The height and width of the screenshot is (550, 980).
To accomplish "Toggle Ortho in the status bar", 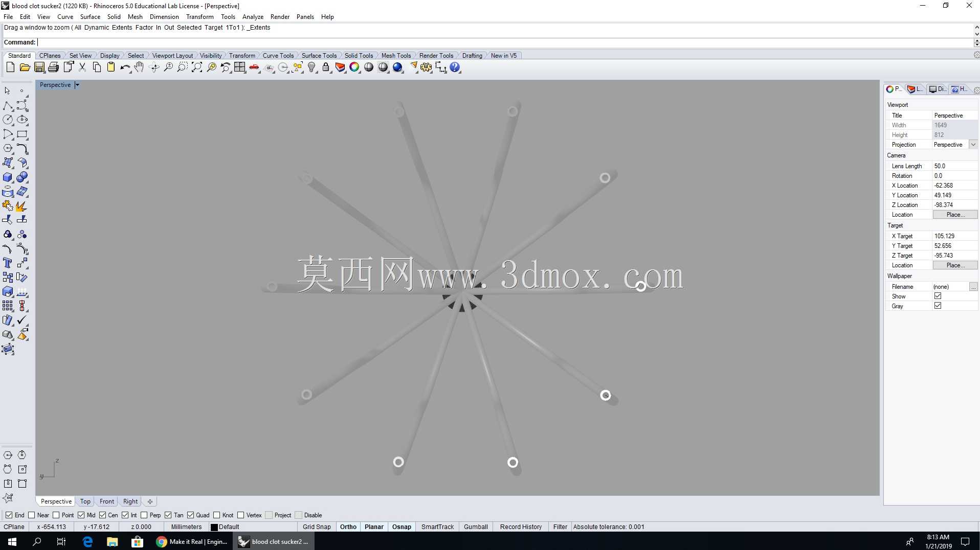I will [x=348, y=527].
